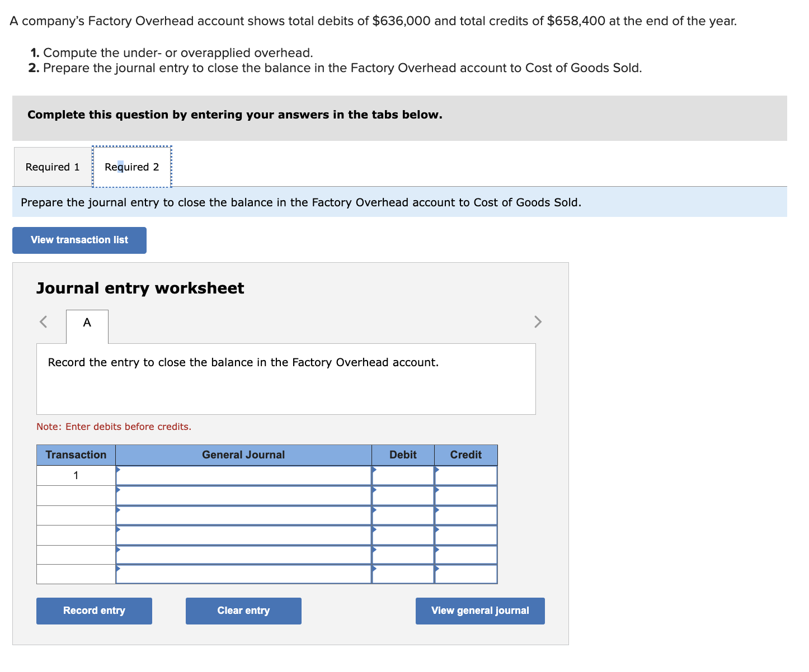
Task: Click the Credit input field in row 2
Action: pos(466,495)
